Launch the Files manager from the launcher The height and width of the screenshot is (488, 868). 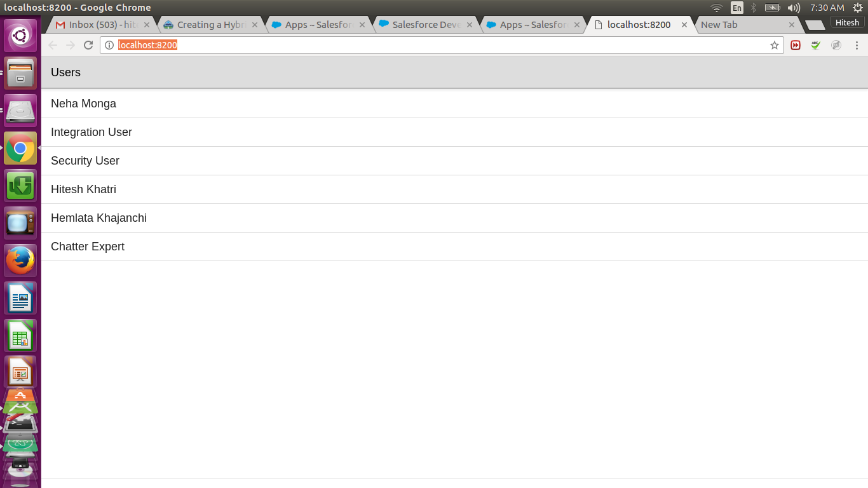tap(20, 73)
